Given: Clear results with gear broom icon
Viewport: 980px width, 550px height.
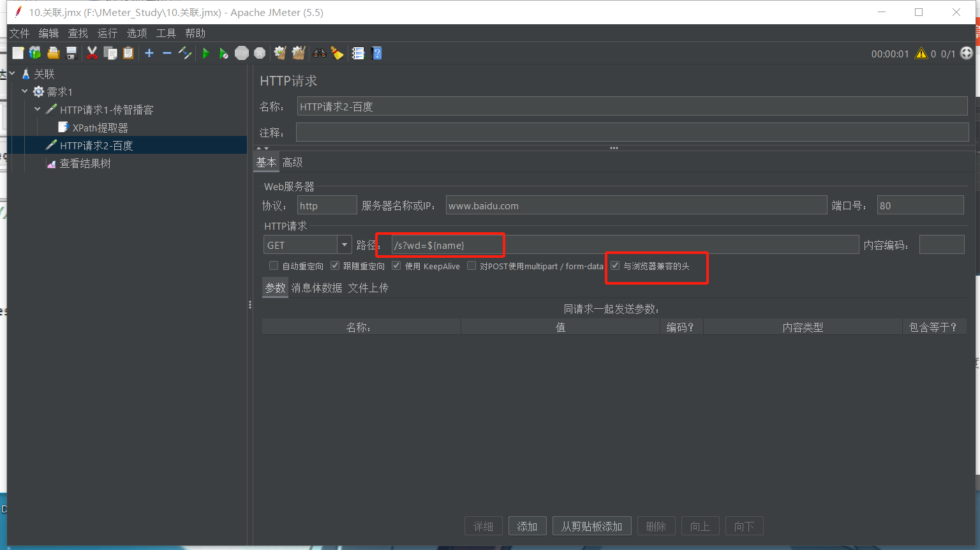Looking at the screenshot, I should tap(280, 53).
